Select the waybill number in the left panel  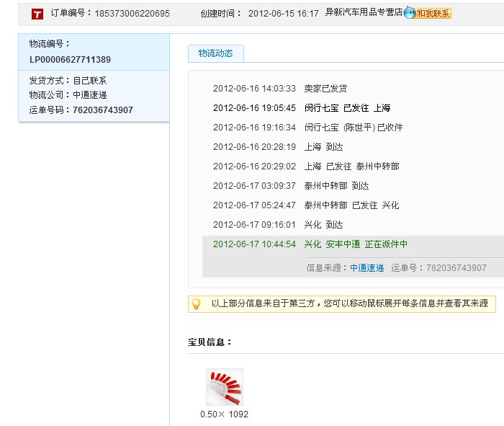tap(103, 110)
